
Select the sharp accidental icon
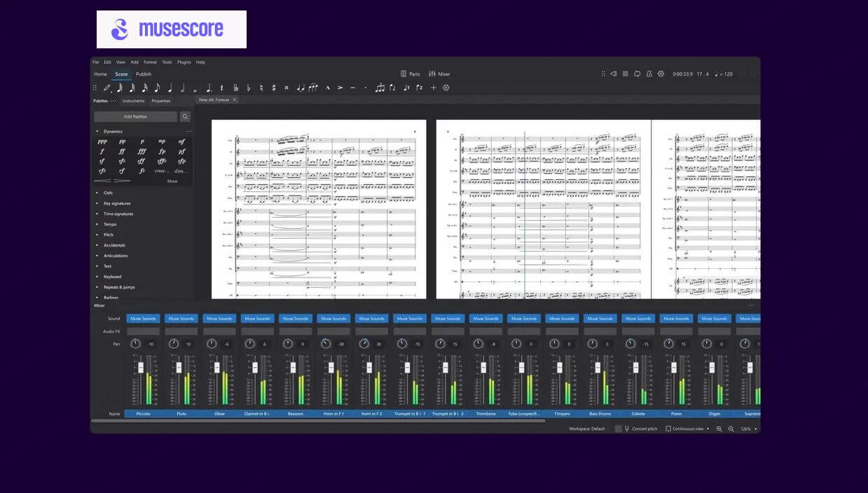click(274, 88)
